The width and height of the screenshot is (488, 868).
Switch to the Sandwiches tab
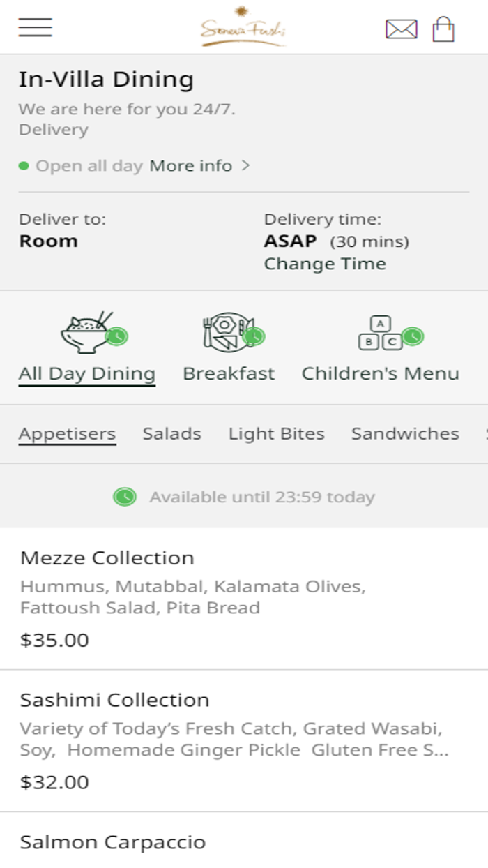coord(405,433)
